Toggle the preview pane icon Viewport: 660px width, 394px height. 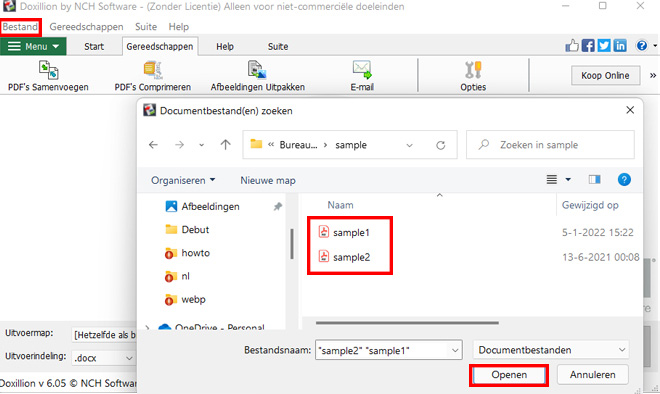[594, 180]
